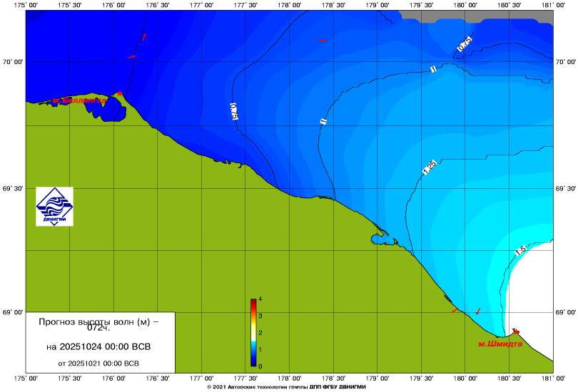Click the issue date 'от 20251021 00:00 ВСВ'
The height and width of the screenshot is (392, 578).
pos(98,363)
